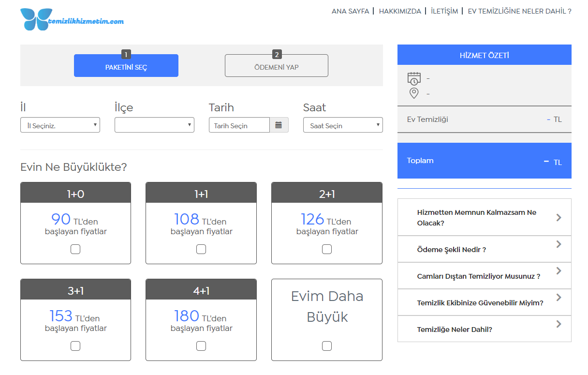
Task: Click the temizlikhizmetim.com butterfly logo
Action: [x=72, y=19]
